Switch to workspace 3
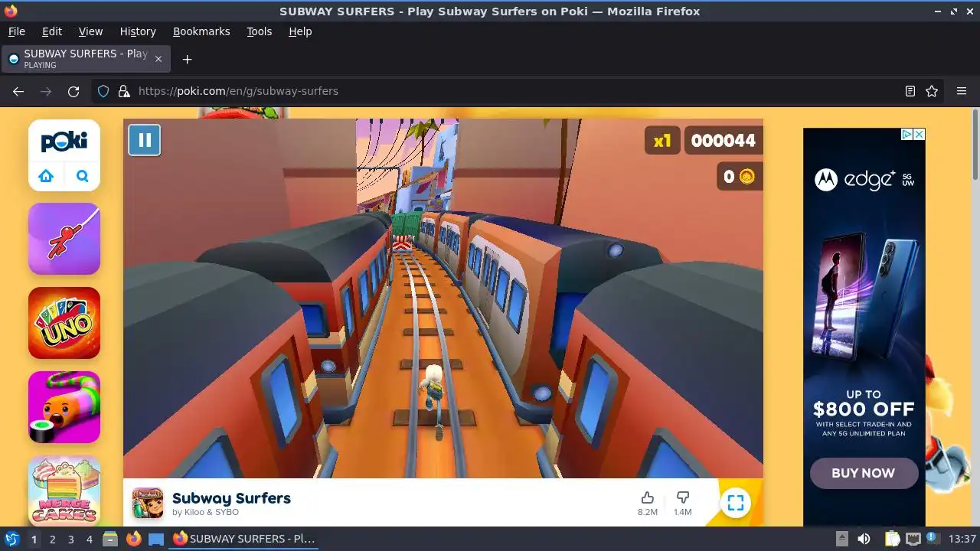This screenshot has height=551, width=980. (x=70, y=539)
